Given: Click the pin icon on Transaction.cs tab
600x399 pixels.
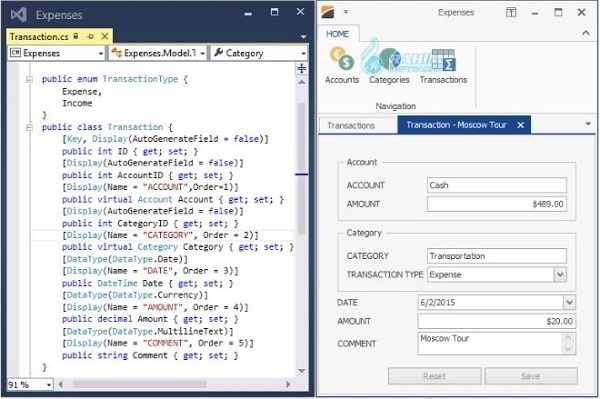Looking at the screenshot, I should (x=91, y=36).
